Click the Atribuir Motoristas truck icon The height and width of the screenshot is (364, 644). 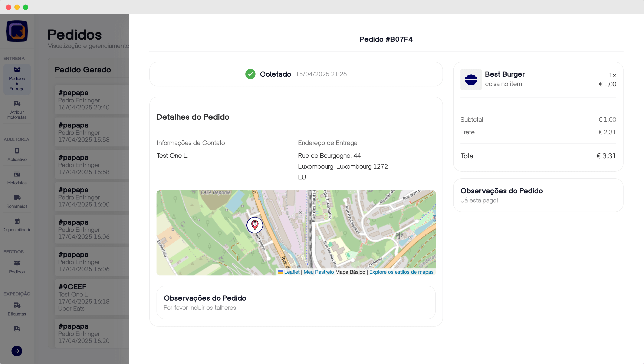(17, 103)
